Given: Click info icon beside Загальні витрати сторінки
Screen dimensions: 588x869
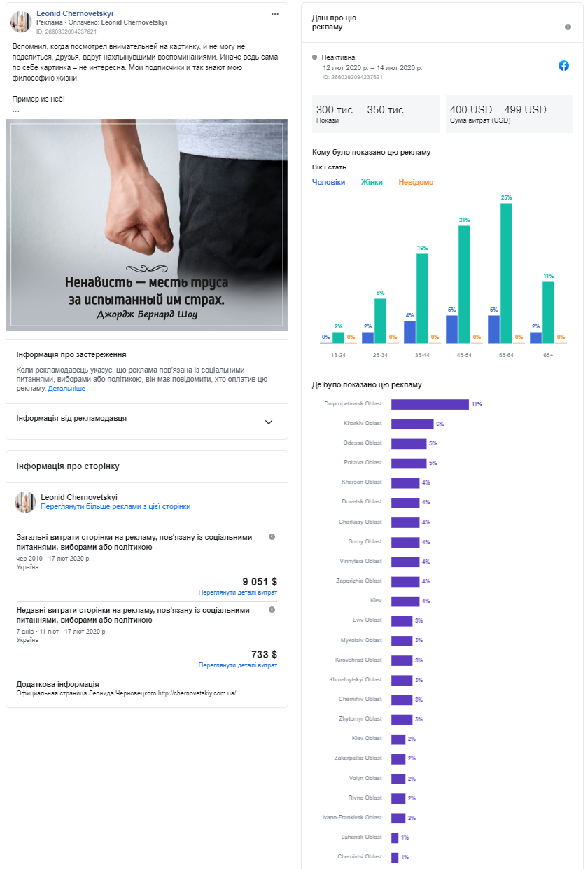Looking at the screenshot, I should click(272, 536).
